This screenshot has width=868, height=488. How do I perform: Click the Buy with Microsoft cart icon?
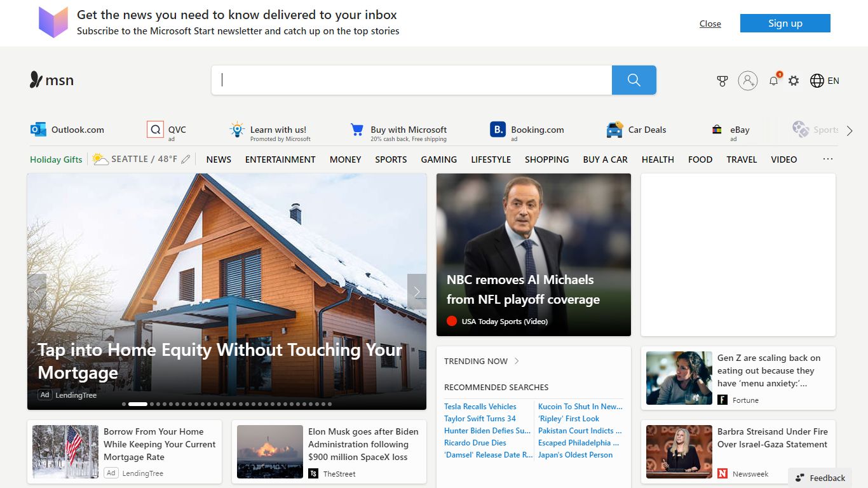tap(357, 130)
